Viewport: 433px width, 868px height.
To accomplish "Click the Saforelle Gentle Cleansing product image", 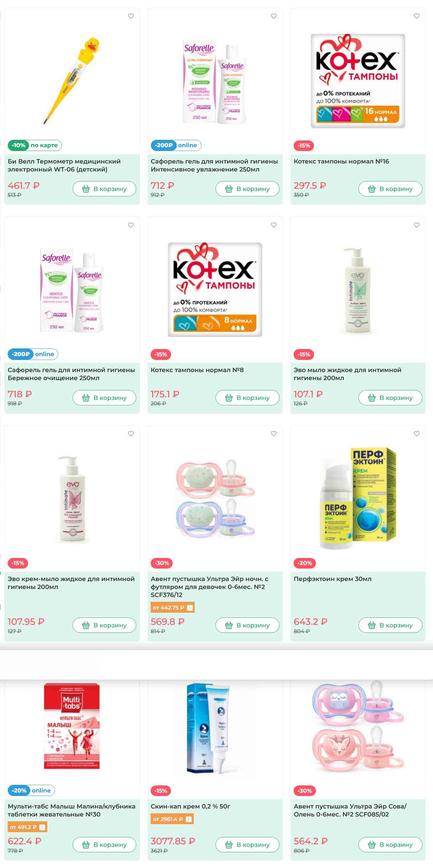I will [x=72, y=291].
